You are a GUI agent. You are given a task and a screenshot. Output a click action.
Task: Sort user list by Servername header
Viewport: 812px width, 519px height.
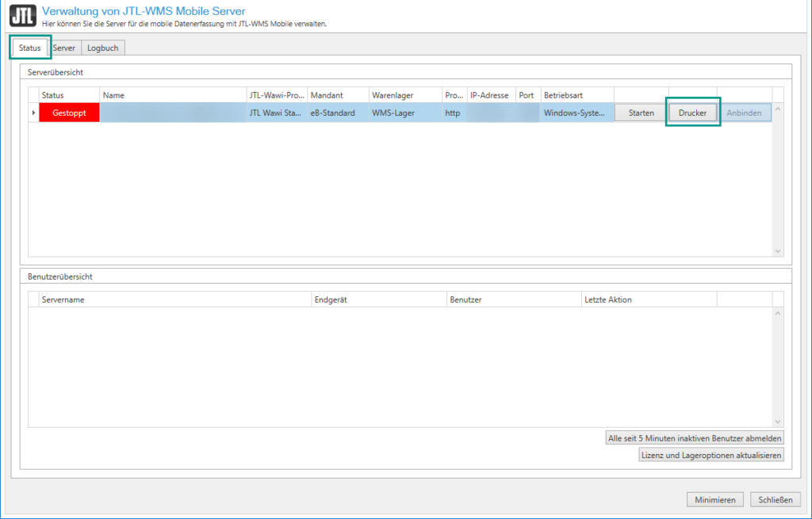point(63,300)
